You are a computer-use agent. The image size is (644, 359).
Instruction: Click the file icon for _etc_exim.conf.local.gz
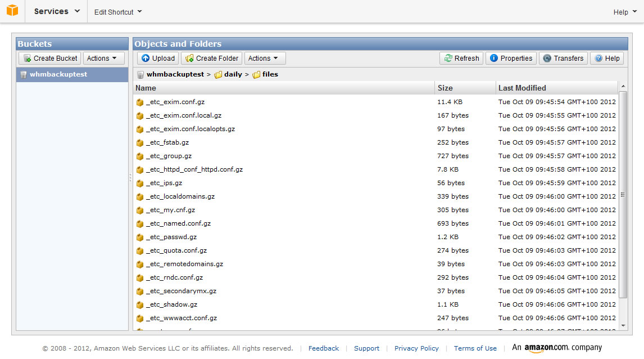[x=140, y=115]
